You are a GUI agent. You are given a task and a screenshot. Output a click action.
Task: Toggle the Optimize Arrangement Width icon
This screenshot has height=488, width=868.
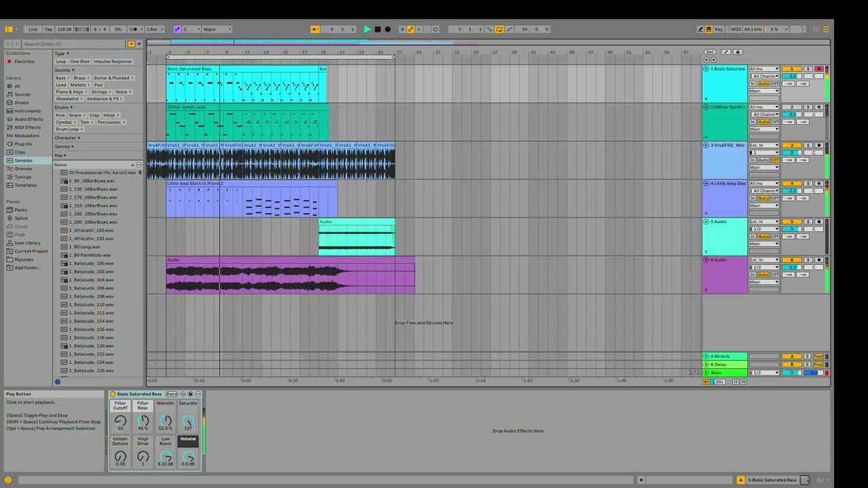click(726, 52)
